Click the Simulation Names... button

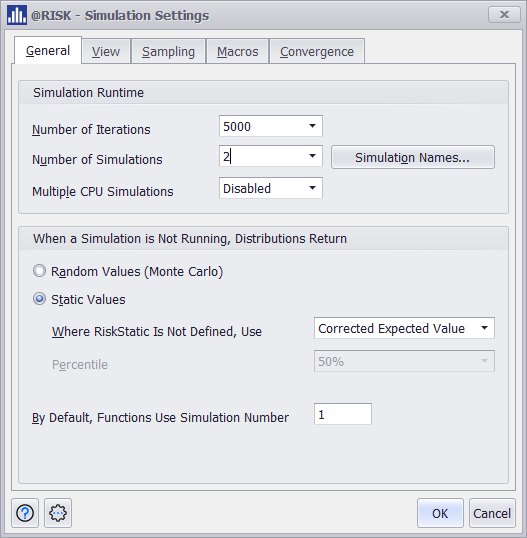[x=413, y=157]
